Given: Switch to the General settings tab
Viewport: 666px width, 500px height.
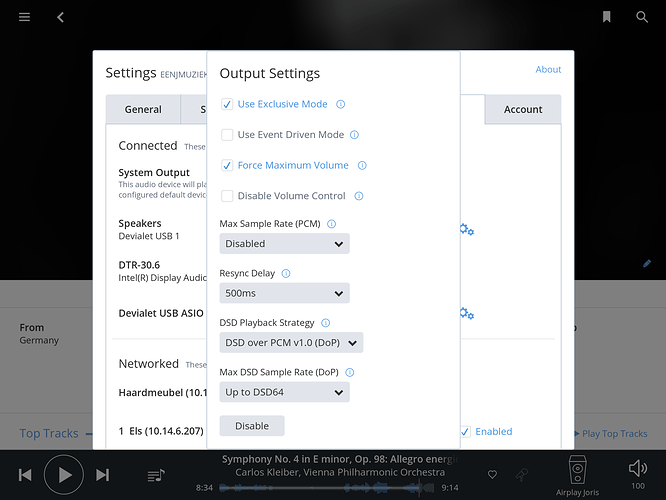Looking at the screenshot, I should click(143, 109).
